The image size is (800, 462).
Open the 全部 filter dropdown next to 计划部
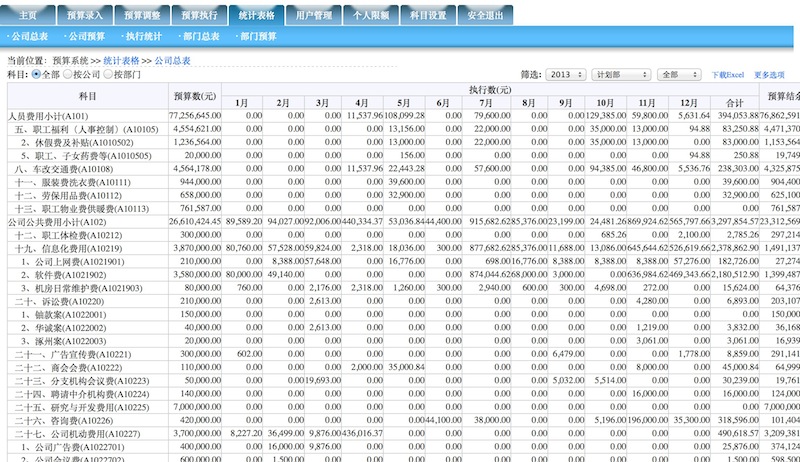[679, 74]
